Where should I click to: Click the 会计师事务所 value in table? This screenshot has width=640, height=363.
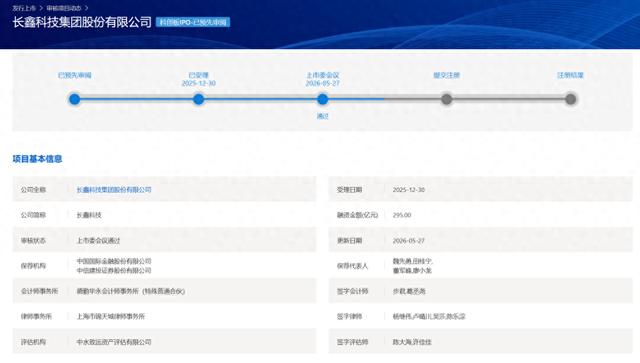[x=131, y=291]
